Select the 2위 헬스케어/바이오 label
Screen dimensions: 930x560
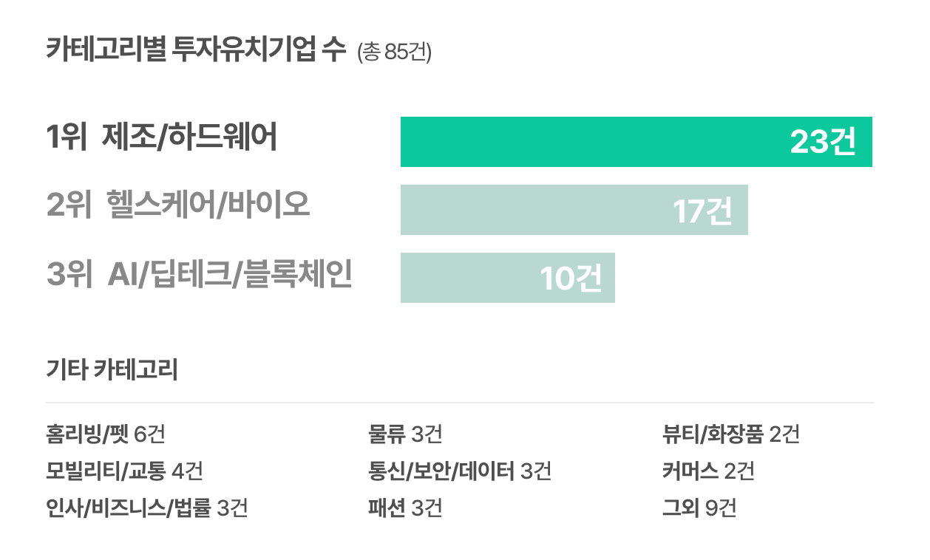click(178, 205)
